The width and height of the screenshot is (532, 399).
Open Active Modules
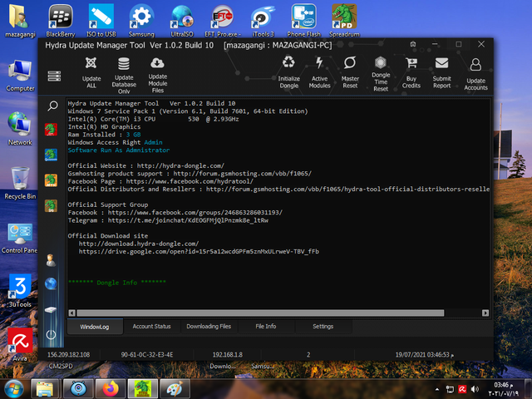point(319,72)
